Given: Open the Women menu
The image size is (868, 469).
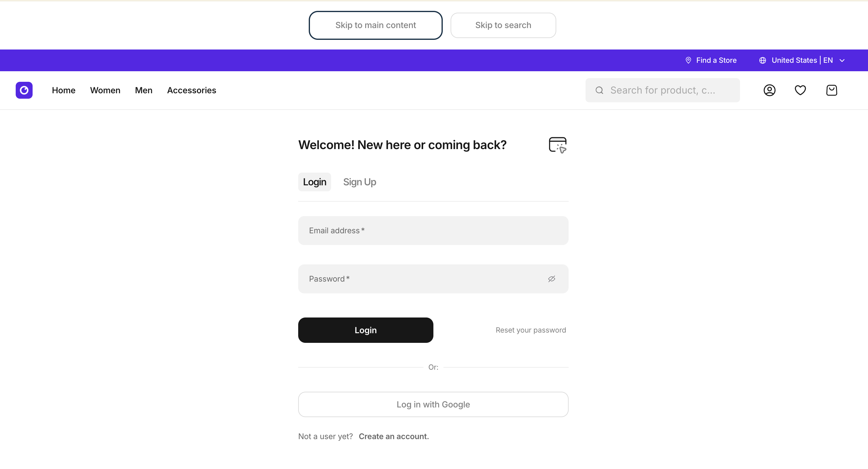Looking at the screenshot, I should click(105, 90).
